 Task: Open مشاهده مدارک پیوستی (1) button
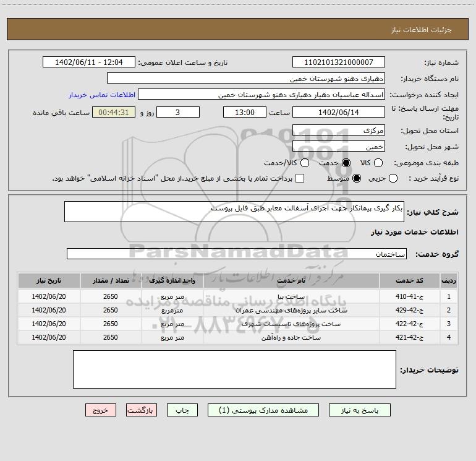(x=263, y=410)
